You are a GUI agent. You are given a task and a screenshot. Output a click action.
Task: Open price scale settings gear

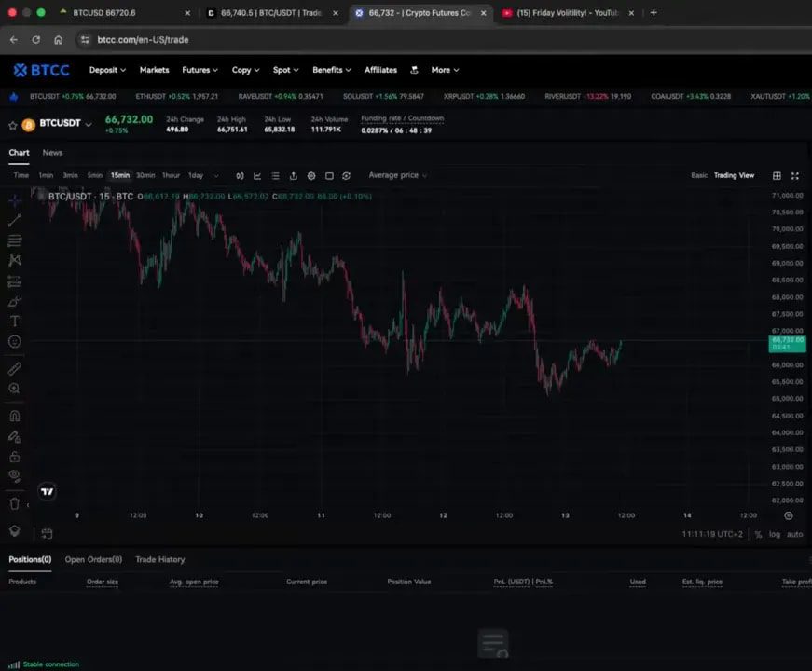pyautogui.click(x=788, y=515)
